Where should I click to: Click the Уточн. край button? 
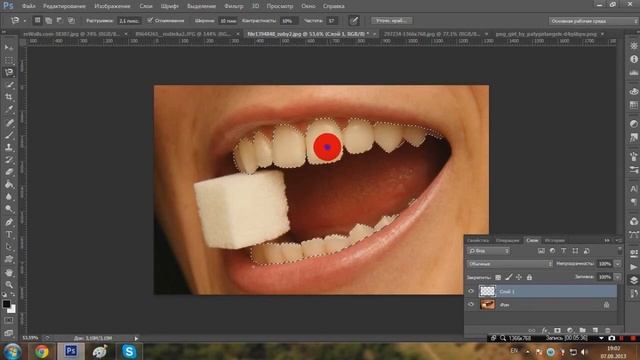[392, 20]
